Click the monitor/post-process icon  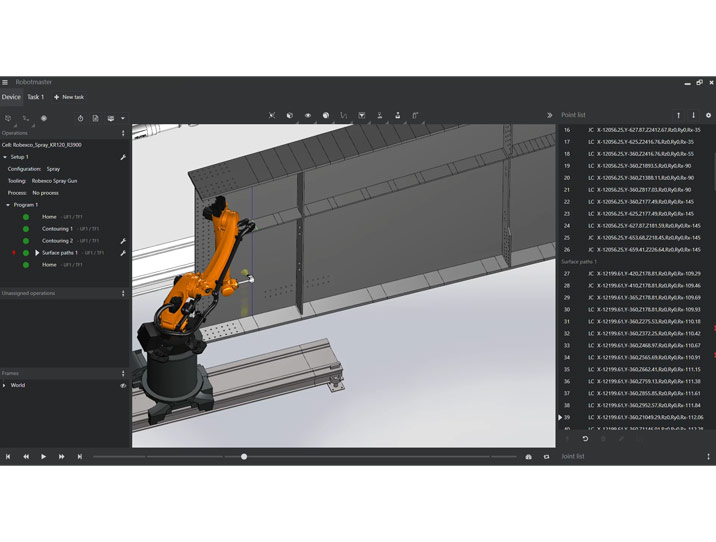point(111,118)
